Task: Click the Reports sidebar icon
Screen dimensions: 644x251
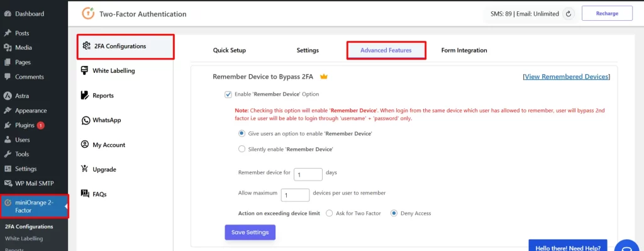Action: (x=85, y=96)
